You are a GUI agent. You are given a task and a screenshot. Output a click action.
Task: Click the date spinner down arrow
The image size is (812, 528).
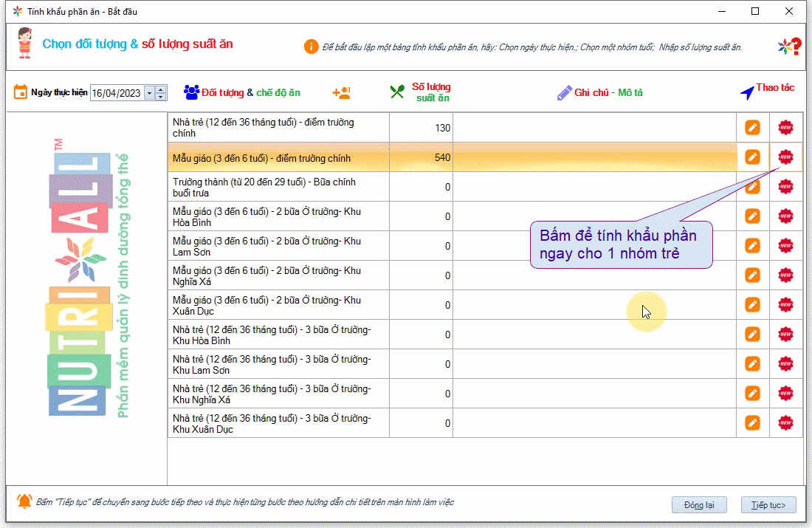[162, 97]
